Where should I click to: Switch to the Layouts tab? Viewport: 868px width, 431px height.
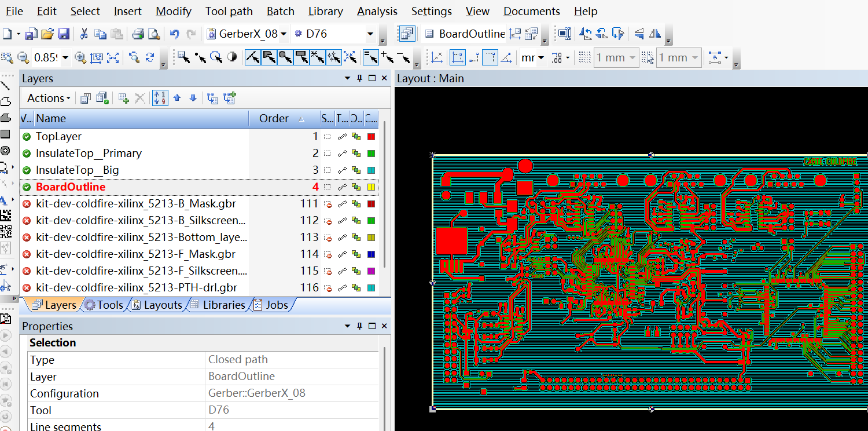coord(156,305)
